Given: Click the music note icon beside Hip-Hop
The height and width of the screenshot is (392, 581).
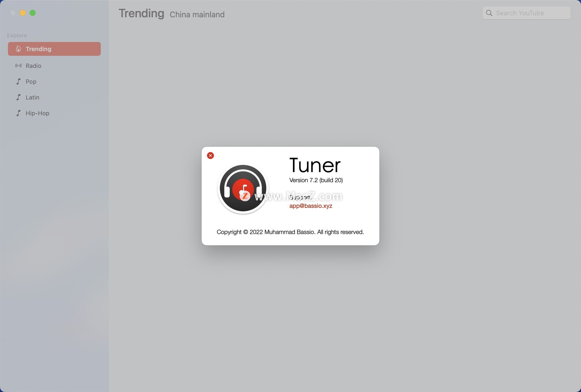Looking at the screenshot, I should 18,113.
